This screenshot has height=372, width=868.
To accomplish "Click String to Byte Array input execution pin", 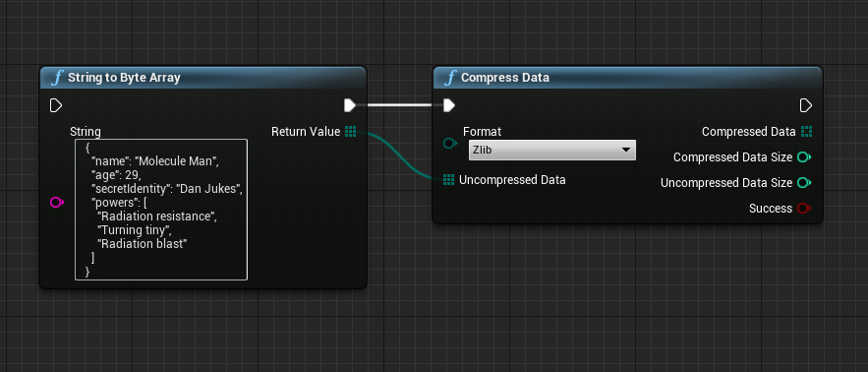I will pos(56,105).
